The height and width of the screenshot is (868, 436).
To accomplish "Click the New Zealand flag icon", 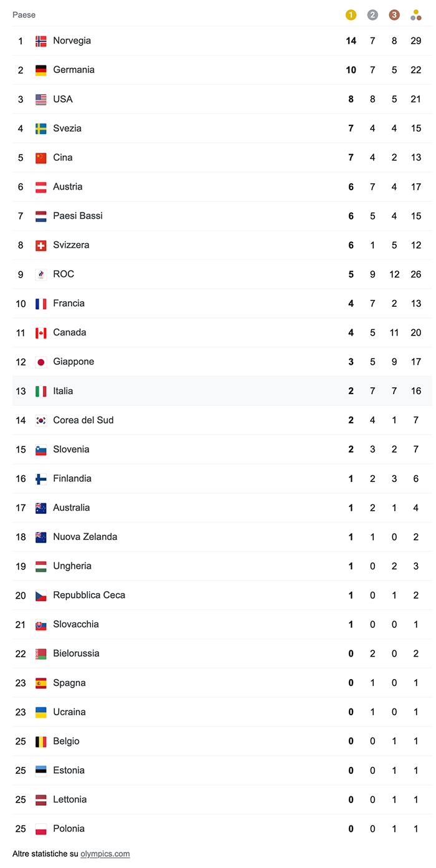I will coord(41,537).
